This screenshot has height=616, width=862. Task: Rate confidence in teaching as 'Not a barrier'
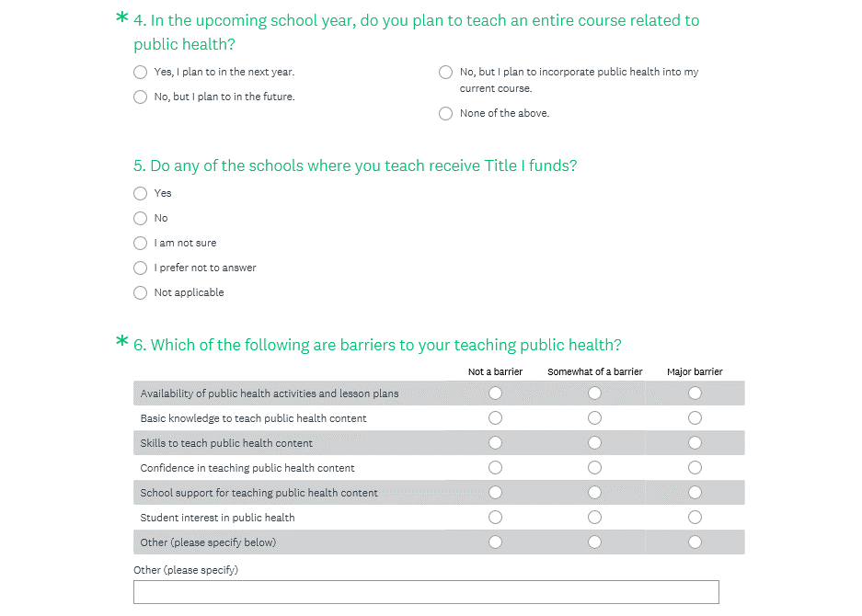pyautogui.click(x=495, y=468)
